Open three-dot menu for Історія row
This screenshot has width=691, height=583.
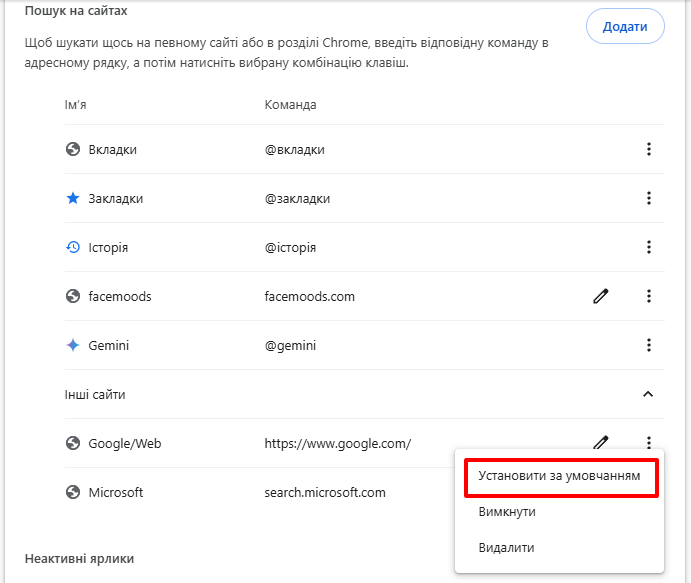pos(648,247)
